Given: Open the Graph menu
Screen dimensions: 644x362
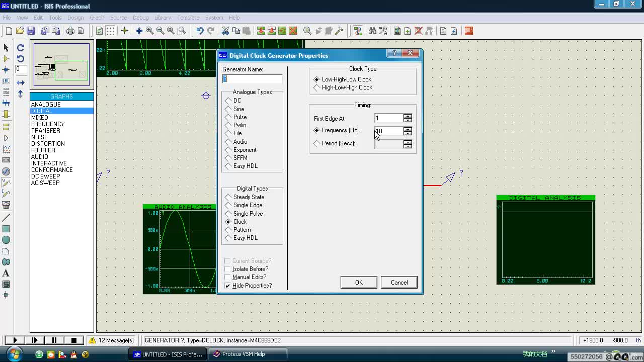Looking at the screenshot, I should [97, 18].
